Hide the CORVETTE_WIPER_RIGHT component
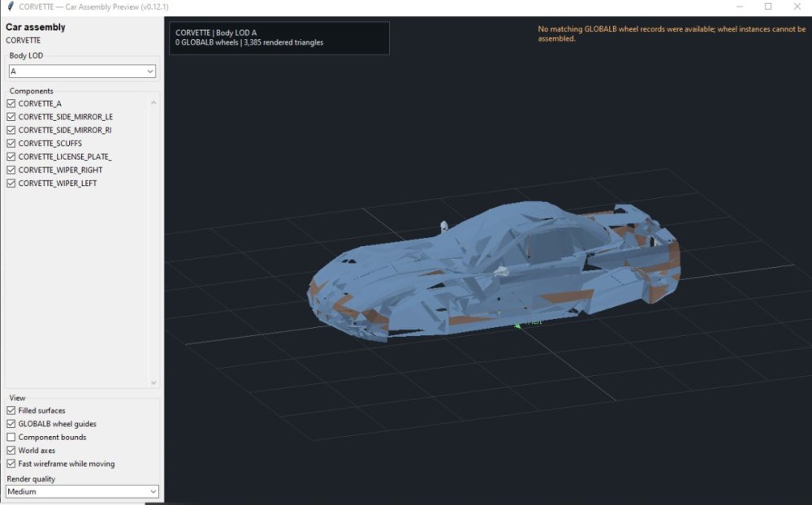 click(11, 170)
